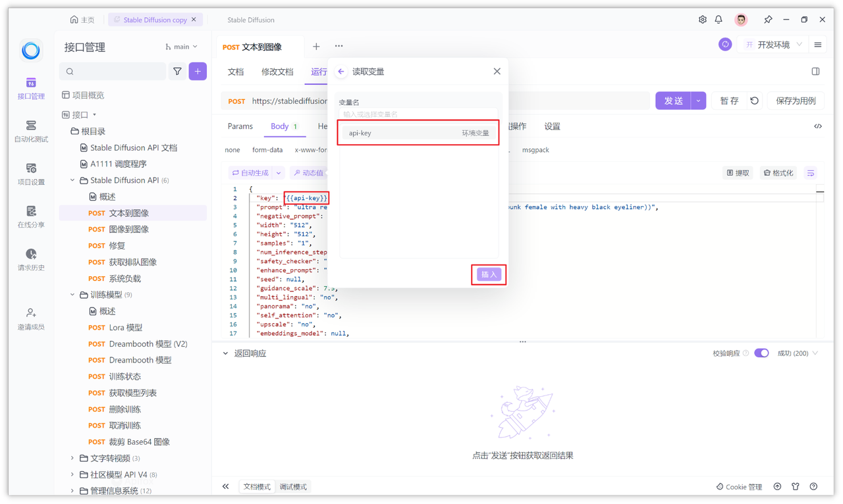Expand the 文字转视频 folder
Image resolution: width=843 pixels, height=504 pixels.
[x=72, y=458]
